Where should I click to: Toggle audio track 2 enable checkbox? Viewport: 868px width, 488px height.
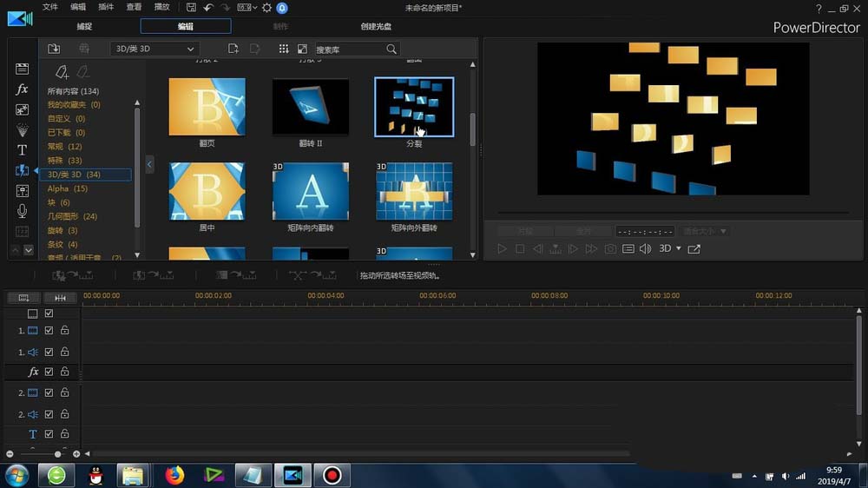tap(49, 414)
